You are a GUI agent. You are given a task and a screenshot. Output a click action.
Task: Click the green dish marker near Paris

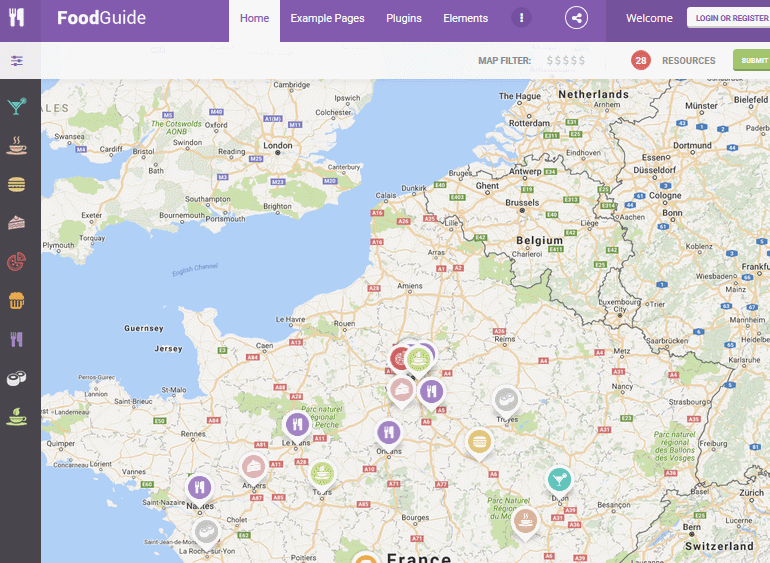click(418, 361)
